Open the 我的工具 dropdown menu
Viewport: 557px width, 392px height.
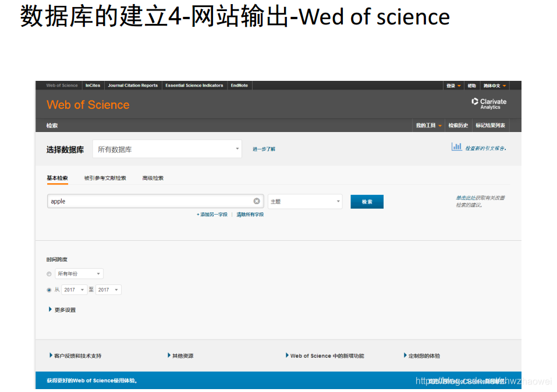(x=429, y=126)
